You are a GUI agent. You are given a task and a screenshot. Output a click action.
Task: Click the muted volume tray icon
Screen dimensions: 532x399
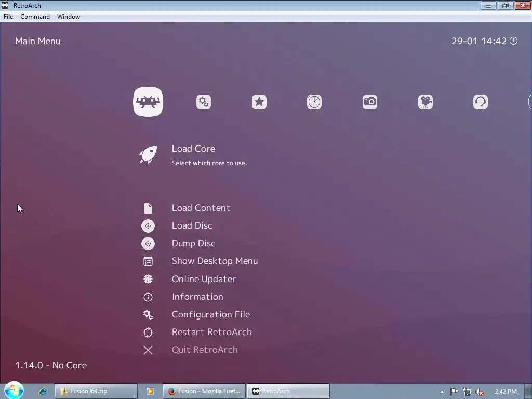click(480, 392)
